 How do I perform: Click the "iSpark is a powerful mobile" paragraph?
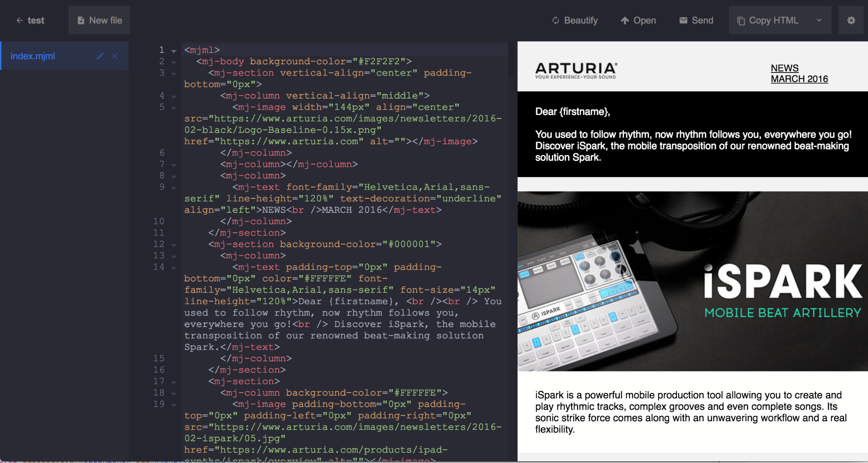click(x=690, y=412)
